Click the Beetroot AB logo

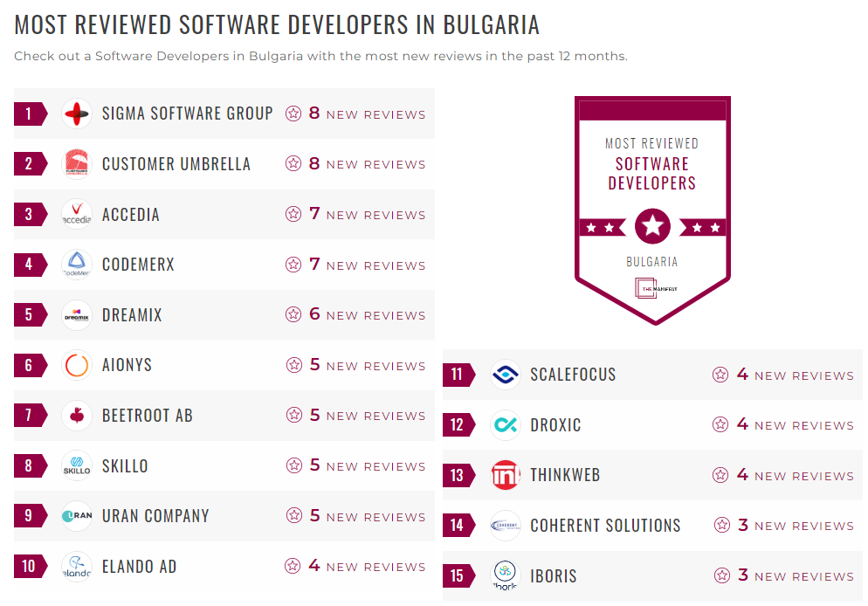pyautogui.click(x=76, y=415)
